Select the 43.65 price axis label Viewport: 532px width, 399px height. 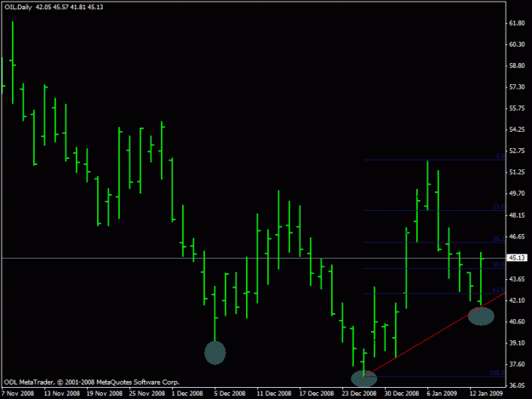[517, 279]
